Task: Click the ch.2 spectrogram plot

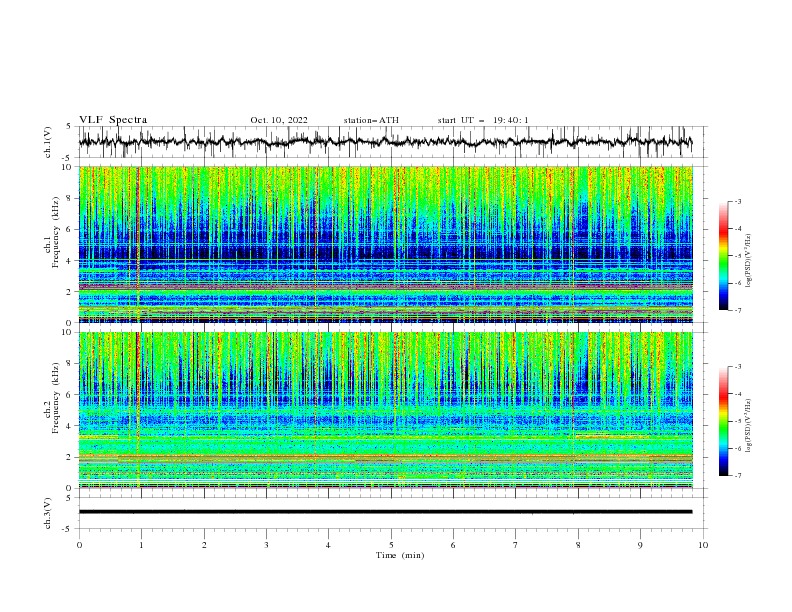Action: 386,410
